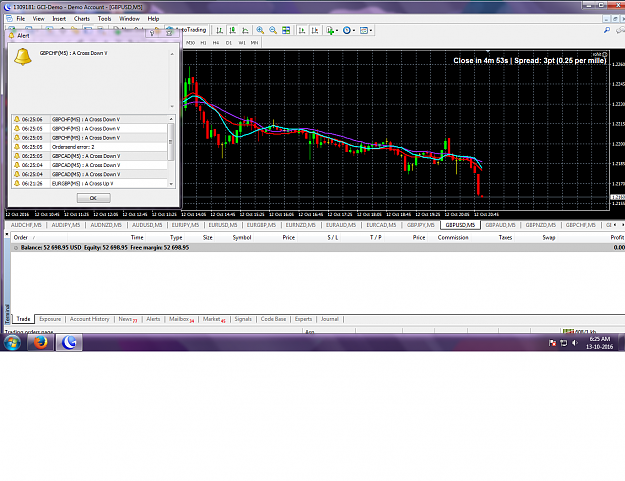Open the Code Base terminal tab

click(273, 319)
